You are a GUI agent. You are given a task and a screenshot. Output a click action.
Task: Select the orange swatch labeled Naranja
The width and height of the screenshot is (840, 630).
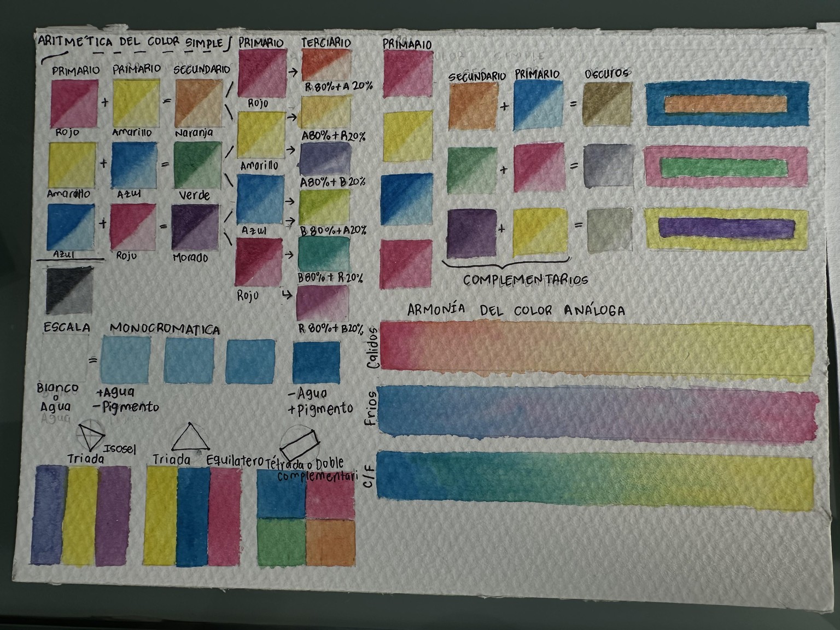200,104
